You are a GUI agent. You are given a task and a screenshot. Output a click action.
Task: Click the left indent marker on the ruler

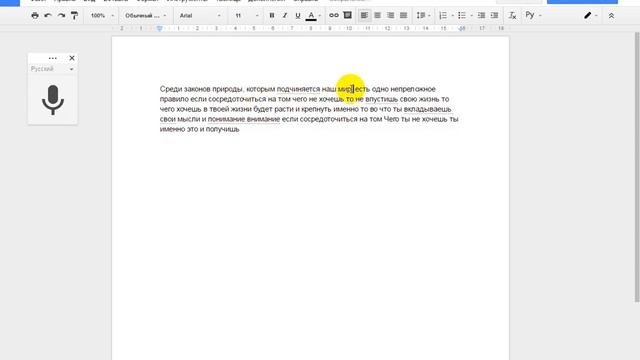pos(160,29)
